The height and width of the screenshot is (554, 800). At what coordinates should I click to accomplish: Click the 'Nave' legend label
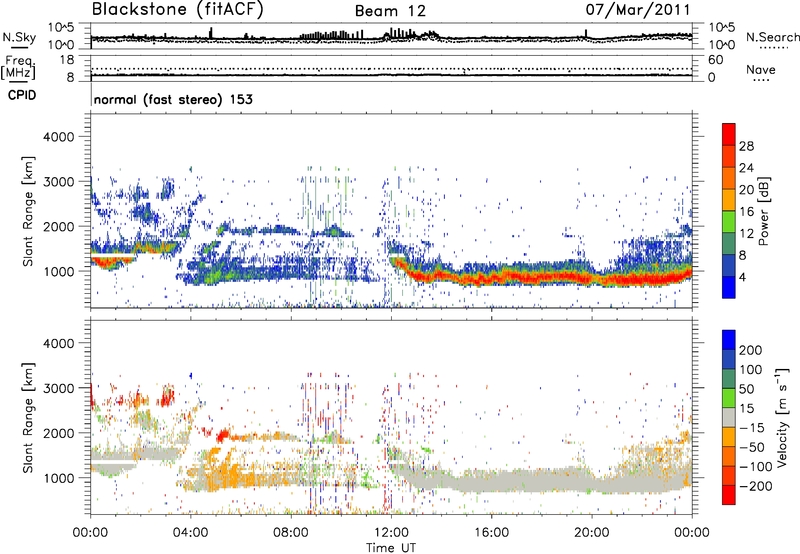click(x=761, y=69)
